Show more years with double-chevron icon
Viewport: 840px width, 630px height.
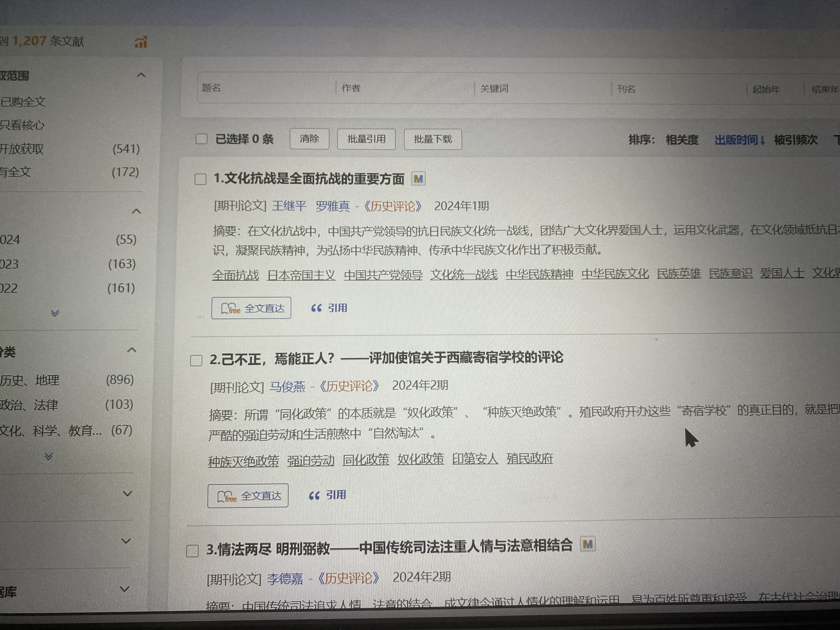click(55, 313)
